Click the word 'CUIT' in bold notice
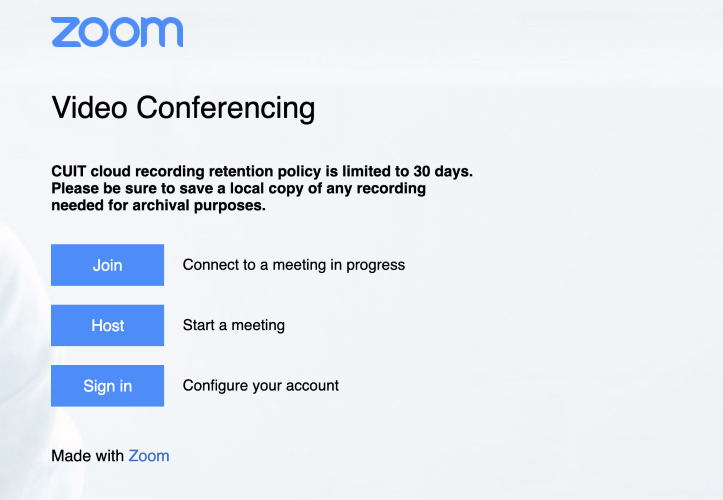723x500 pixels. pyautogui.click(x=69, y=171)
